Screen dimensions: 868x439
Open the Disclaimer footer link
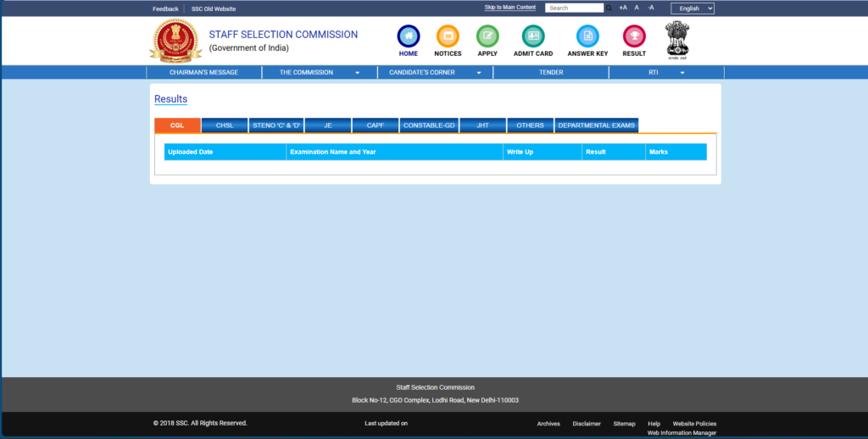pyautogui.click(x=587, y=424)
